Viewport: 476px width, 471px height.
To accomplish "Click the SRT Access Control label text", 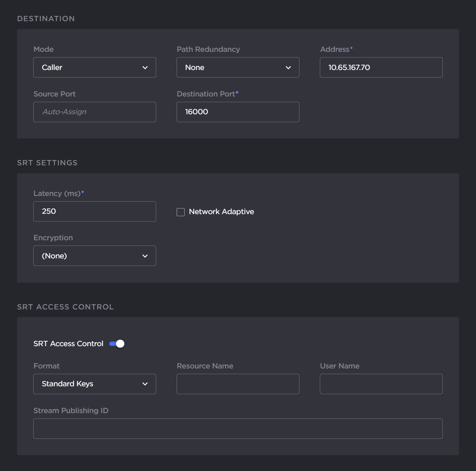I will point(68,344).
